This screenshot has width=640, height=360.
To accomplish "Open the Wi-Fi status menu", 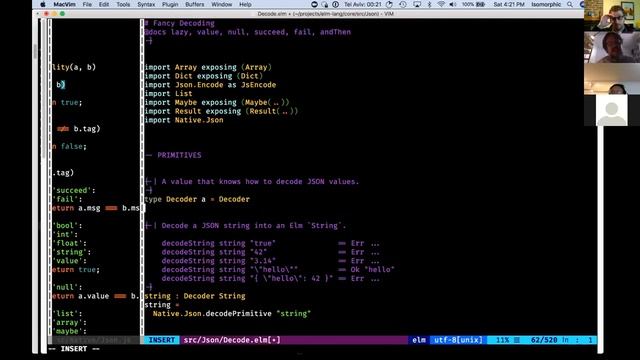I will pyautogui.click(x=441, y=4).
